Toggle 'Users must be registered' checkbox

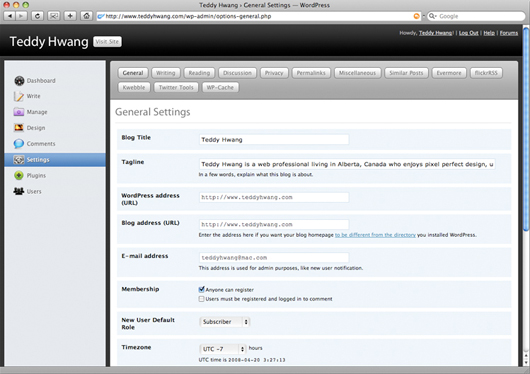[x=201, y=299]
